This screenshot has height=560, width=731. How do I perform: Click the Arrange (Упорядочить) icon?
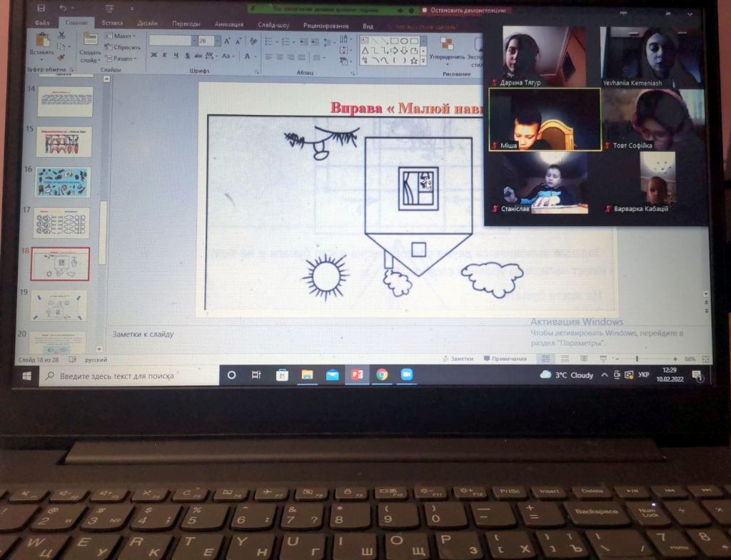tap(446, 44)
